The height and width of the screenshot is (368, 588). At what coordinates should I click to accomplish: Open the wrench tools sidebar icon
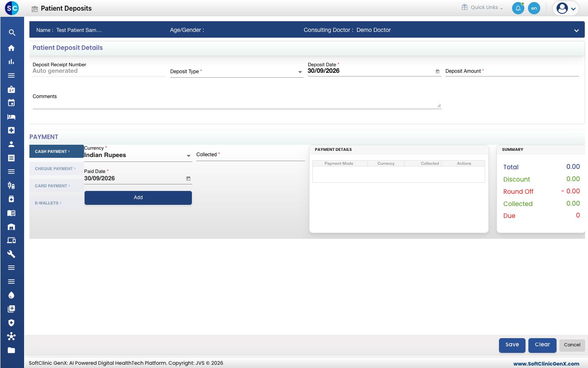(11, 254)
